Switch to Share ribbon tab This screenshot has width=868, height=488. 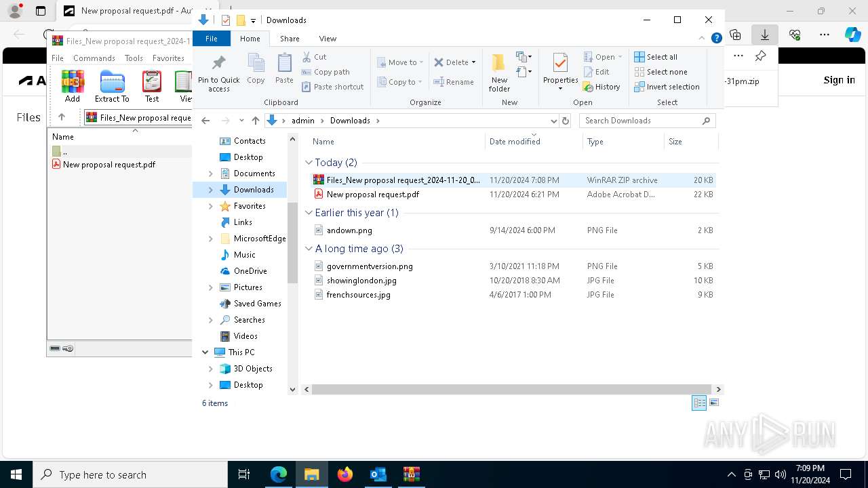click(x=290, y=39)
